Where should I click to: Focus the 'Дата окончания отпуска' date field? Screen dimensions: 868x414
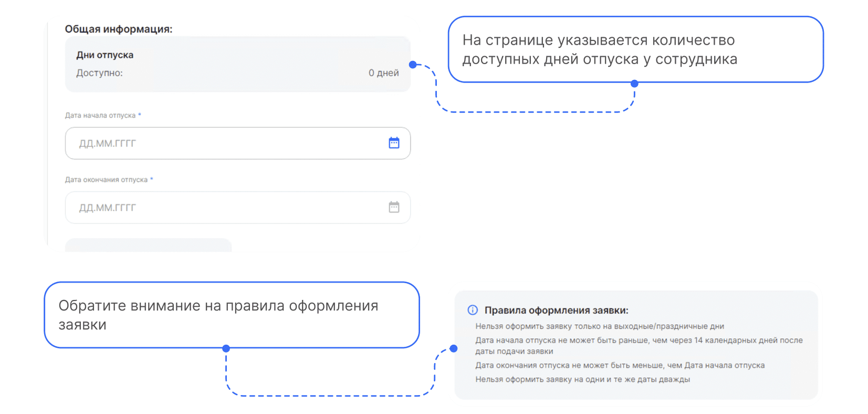pyautogui.click(x=226, y=208)
